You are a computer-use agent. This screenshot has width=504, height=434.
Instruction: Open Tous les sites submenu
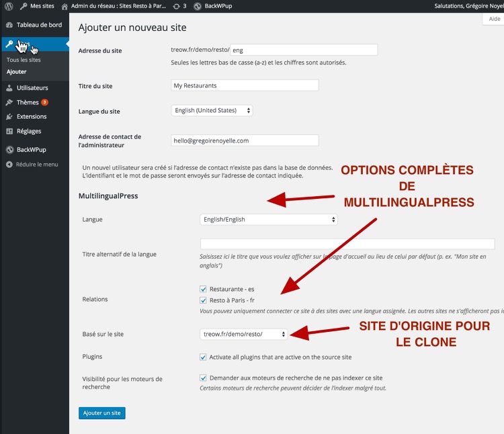(24, 60)
